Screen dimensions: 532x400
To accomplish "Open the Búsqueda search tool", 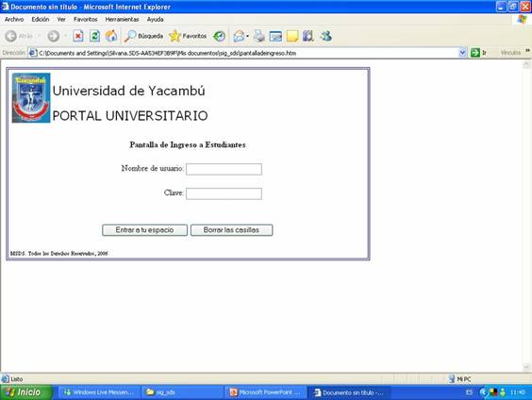I will point(143,36).
